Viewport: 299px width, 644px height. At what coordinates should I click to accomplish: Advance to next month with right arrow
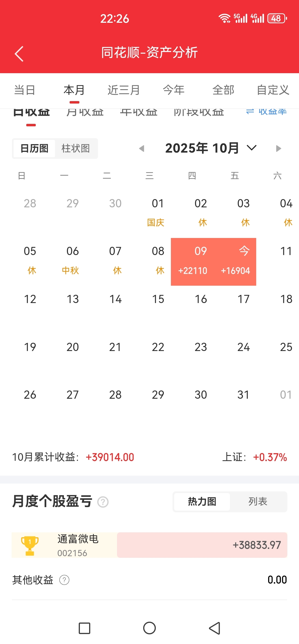278,149
